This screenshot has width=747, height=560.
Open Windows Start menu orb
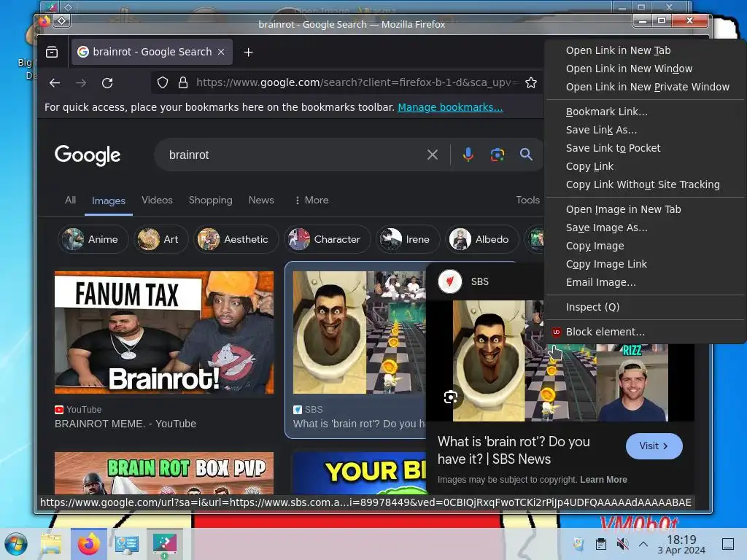coord(16,544)
